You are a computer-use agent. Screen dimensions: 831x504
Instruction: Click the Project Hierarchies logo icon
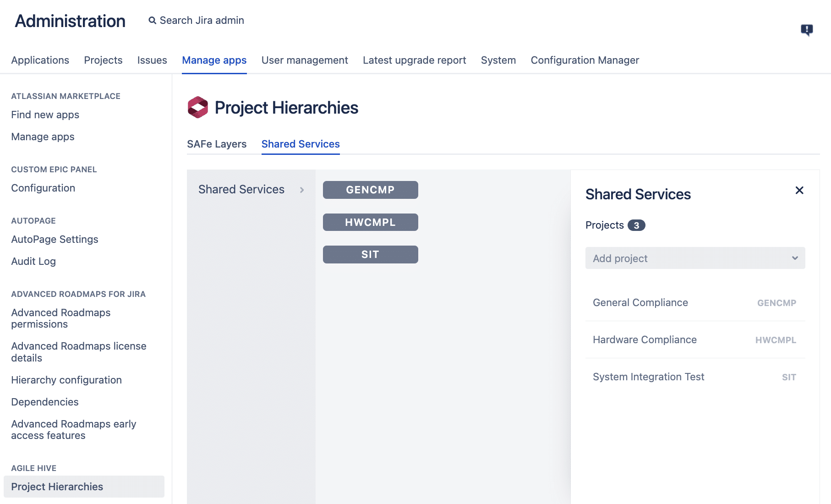[x=198, y=107]
